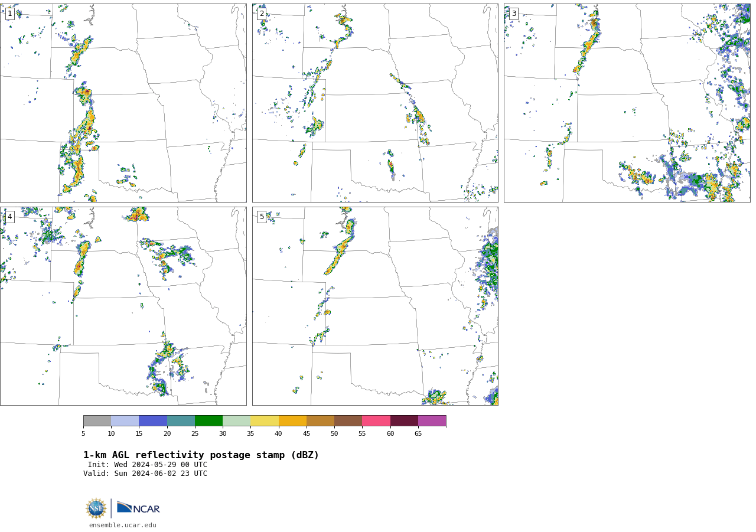Click the 50 tick label on colorbar
Screen dimensions: 756x532
tap(334, 434)
